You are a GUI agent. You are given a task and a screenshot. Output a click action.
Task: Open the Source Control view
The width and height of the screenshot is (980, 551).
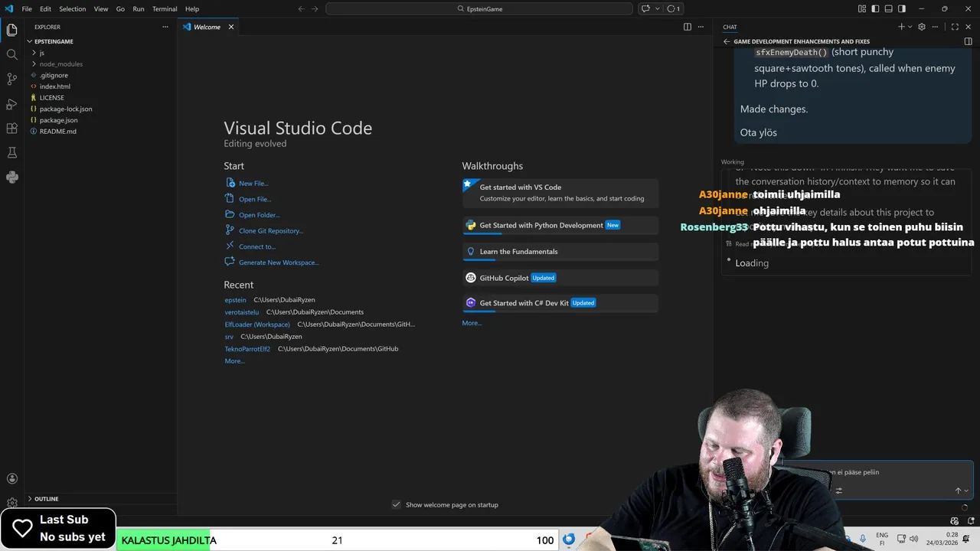click(11, 79)
